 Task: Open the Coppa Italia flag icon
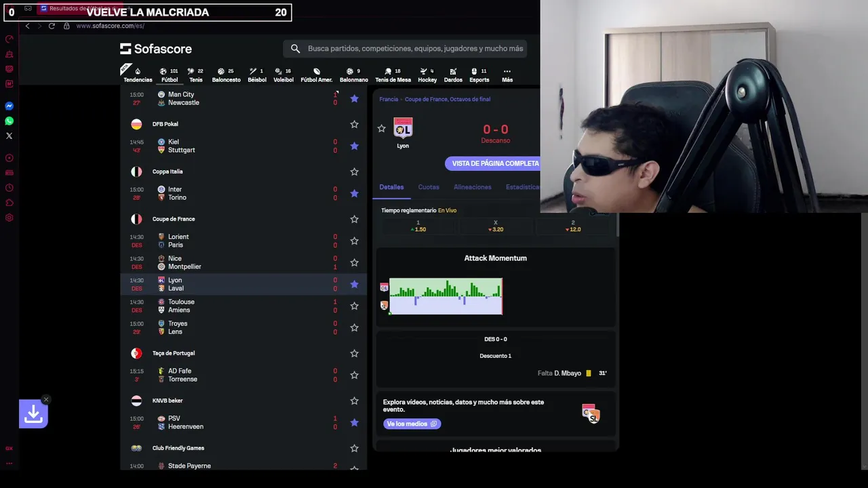(x=136, y=171)
